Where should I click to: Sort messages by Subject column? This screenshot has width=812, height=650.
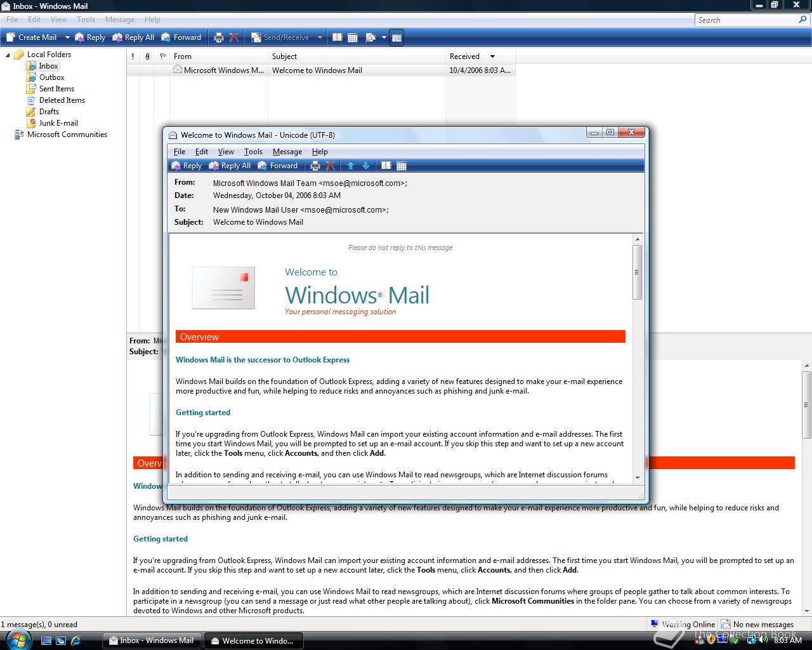point(357,56)
